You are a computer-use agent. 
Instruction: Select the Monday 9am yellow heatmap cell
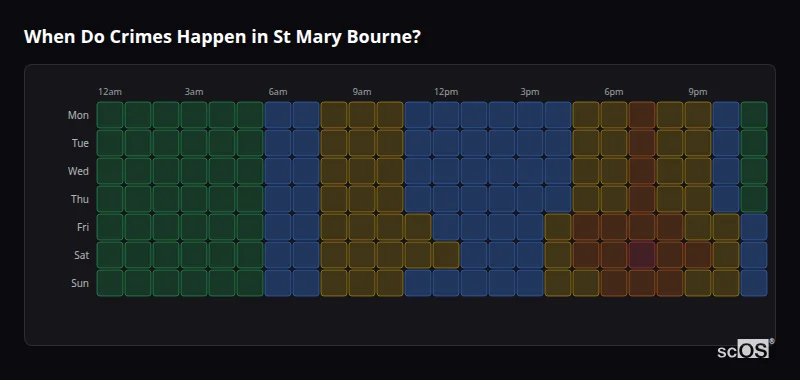362,115
